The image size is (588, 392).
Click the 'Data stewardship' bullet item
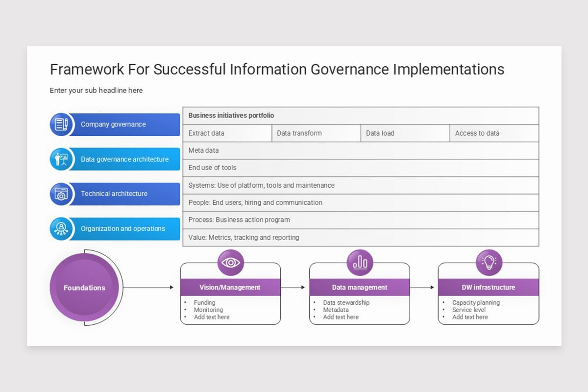click(346, 303)
